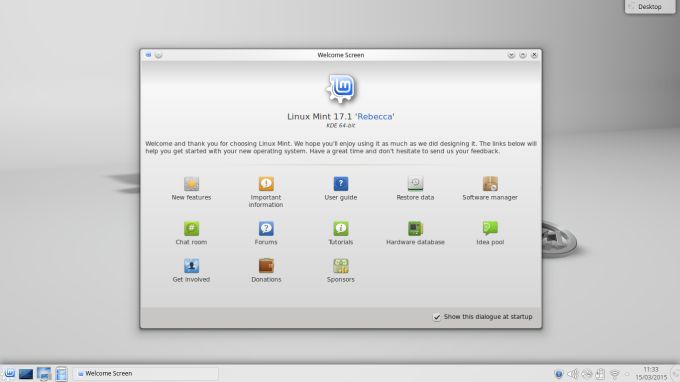
Task: Minimize the Welcome Screen window
Action: point(511,55)
